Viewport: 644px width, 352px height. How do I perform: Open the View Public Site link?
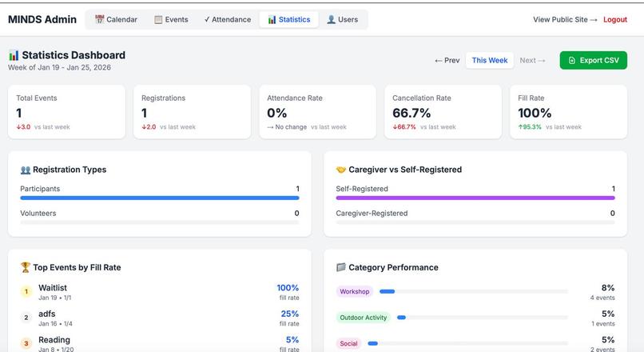tap(565, 19)
